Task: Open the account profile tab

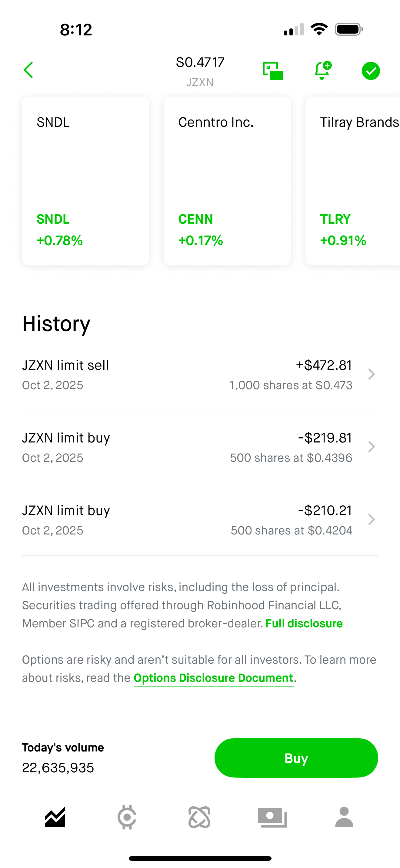Action: [344, 817]
